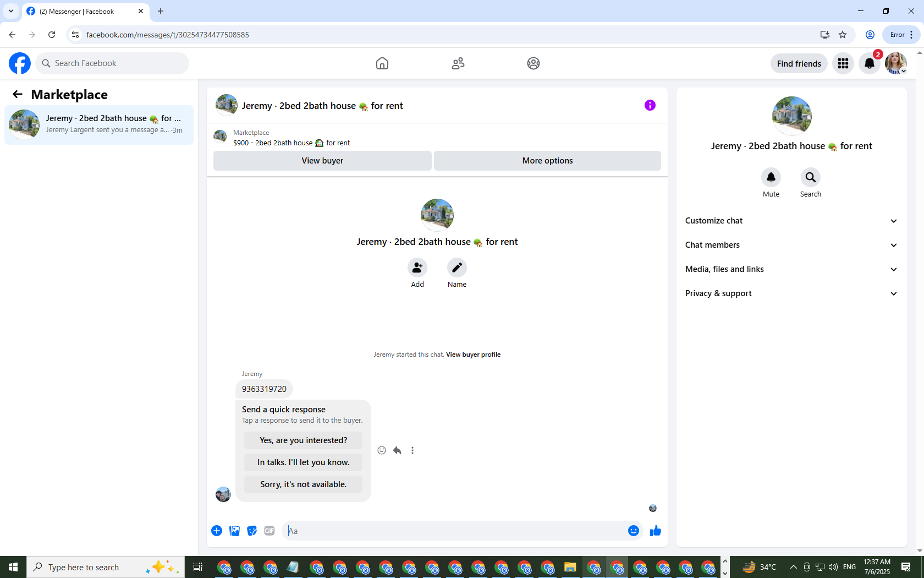Open Jeremy 2bed 2bath conversation in list
Screen dimensions: 924x578
(x=99, y=124)
